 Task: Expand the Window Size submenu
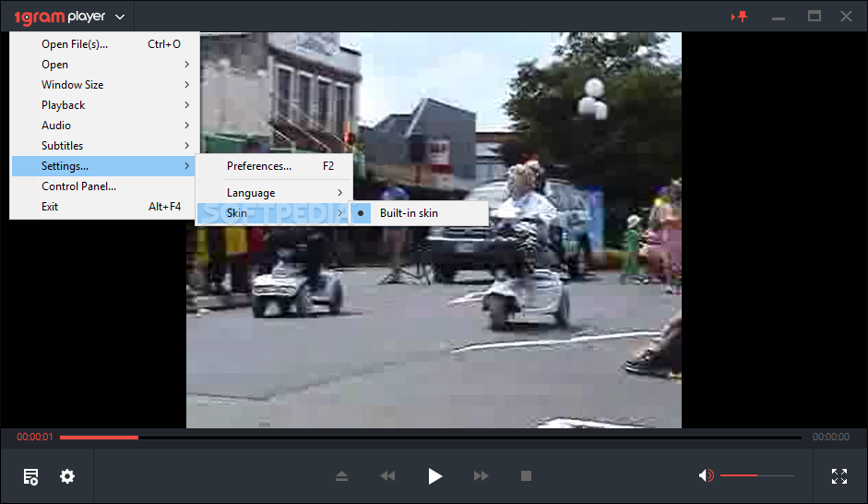click(103, 85)
